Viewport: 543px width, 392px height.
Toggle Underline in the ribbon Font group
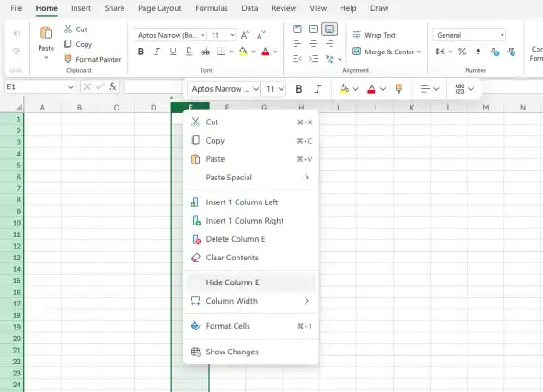pyautogui.click(x=173, y=52)
